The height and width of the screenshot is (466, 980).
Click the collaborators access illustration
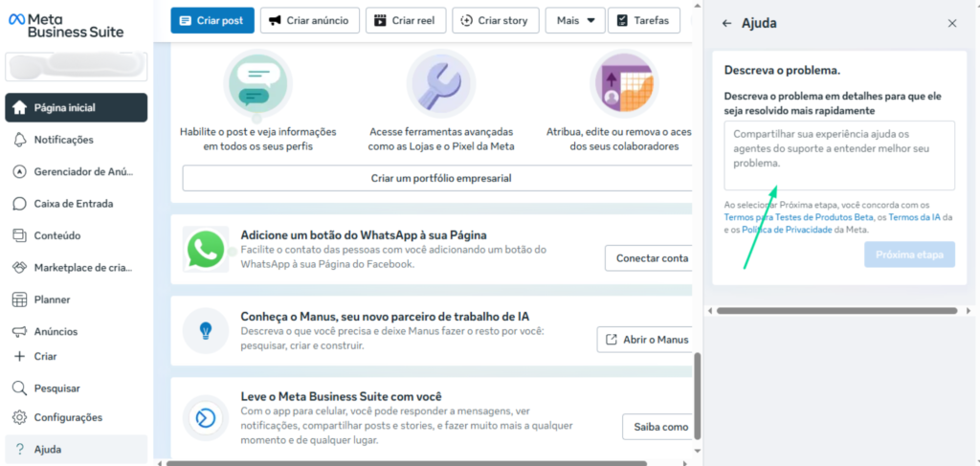[x=624, y=83]
